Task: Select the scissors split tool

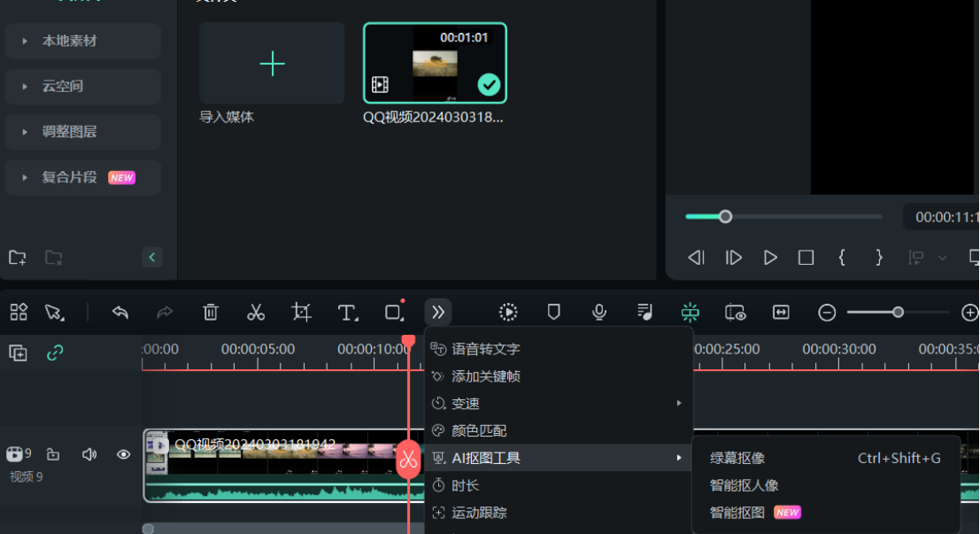Action: tap(256, 312)
